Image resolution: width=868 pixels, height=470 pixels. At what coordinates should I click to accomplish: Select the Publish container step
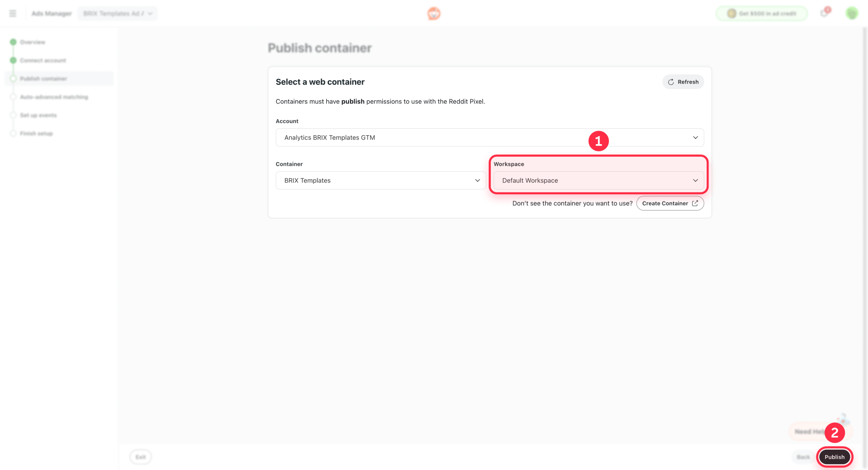tap(59, 79)
